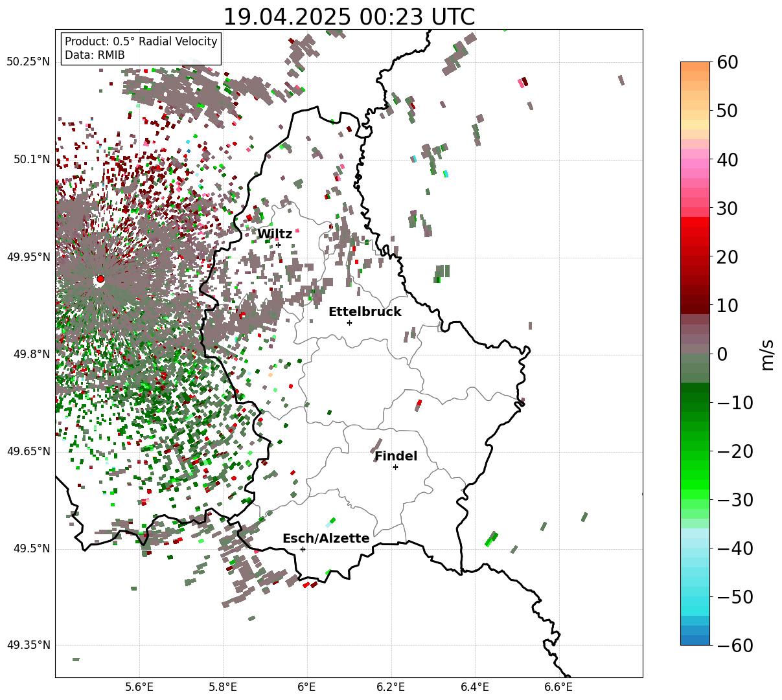Pick the dark green −10 m/s colorbar band

tap(695, 403)
